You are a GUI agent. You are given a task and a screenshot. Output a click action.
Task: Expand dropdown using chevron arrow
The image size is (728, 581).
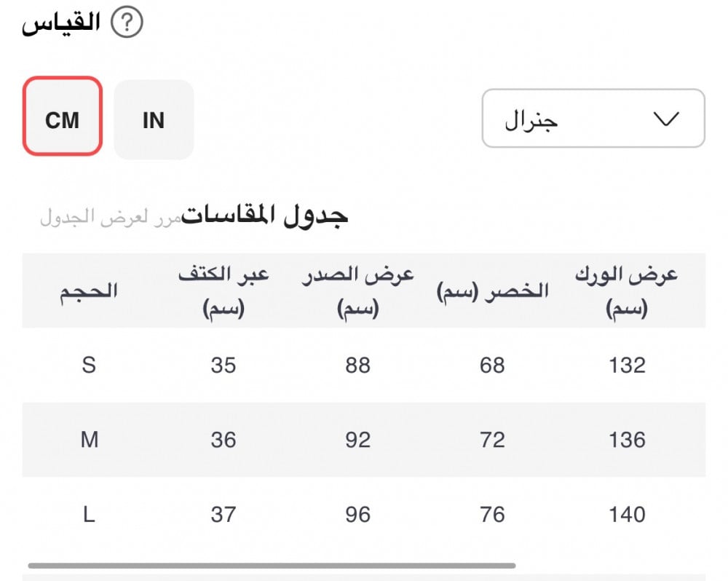pyautogui.click(x=666, y=119)
